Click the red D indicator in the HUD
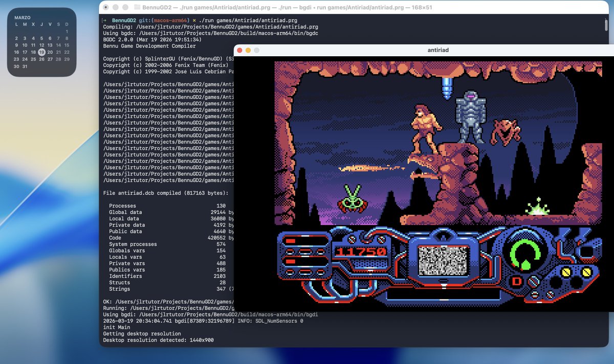Image resolution: width=614 pixels, height=364 pixels. click(517, 281)
